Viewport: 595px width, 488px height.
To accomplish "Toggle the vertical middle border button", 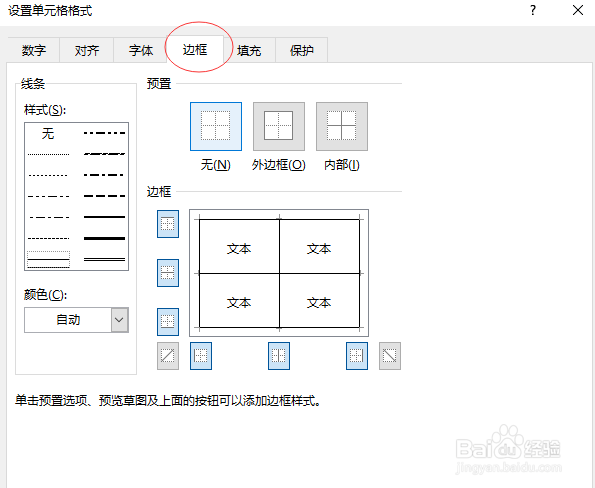I will [279, 356].
